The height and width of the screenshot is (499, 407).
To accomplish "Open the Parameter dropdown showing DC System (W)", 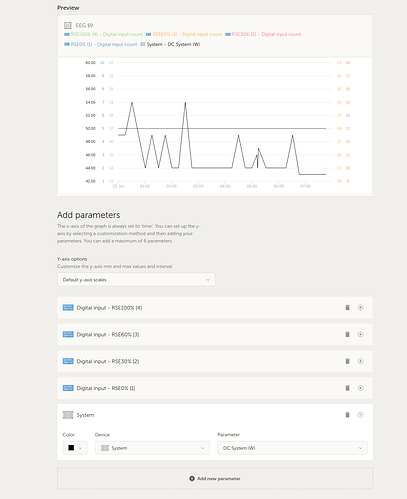I will 292,448.
